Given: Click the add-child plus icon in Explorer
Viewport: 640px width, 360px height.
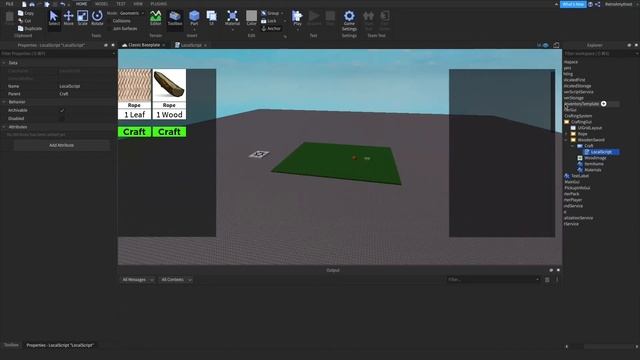Looking at the screenshot, I should pyautogui.click(x=604, y=104).
